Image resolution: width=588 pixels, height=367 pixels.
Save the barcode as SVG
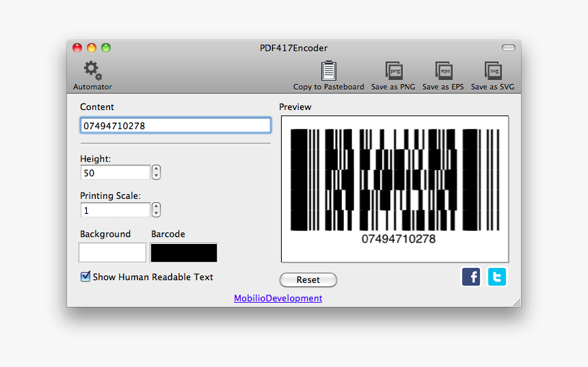tap(493, 70)
